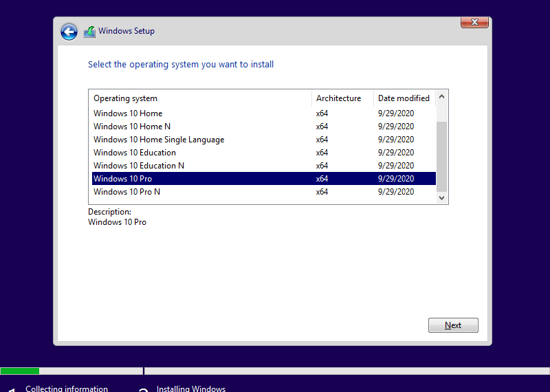Select Windows 10 Education row

264,152
